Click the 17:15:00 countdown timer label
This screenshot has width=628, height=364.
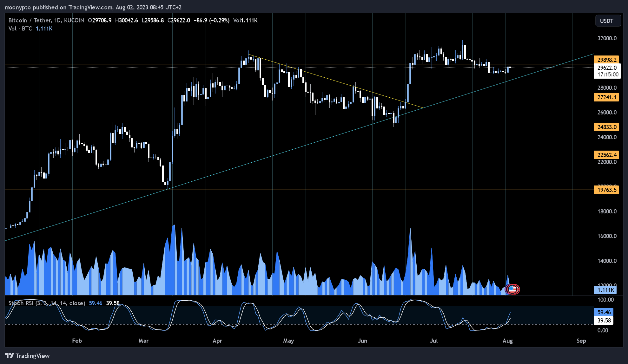[608, 75]
